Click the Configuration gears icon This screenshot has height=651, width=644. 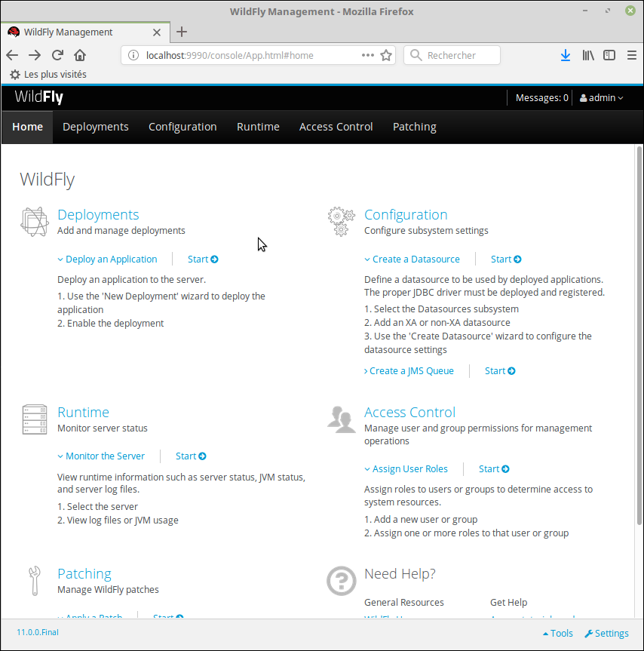341,222
